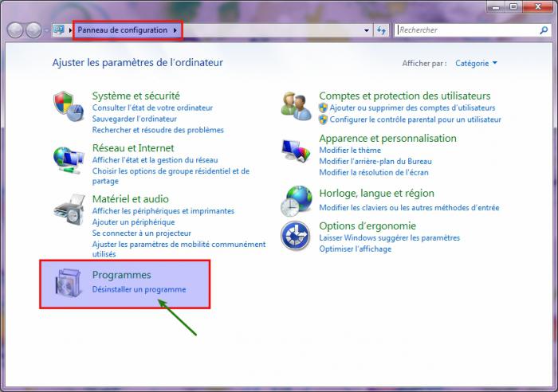Go forward with the right navigation arrow
The height and width of the screenshot is (392, 558).
pyautogui.click(x=34, y=30)
